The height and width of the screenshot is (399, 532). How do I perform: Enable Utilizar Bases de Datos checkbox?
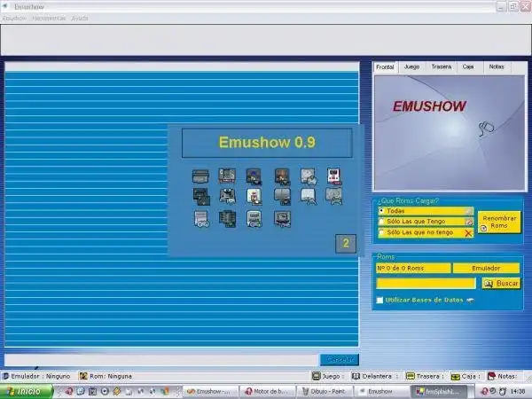click(x=379, y=300)
